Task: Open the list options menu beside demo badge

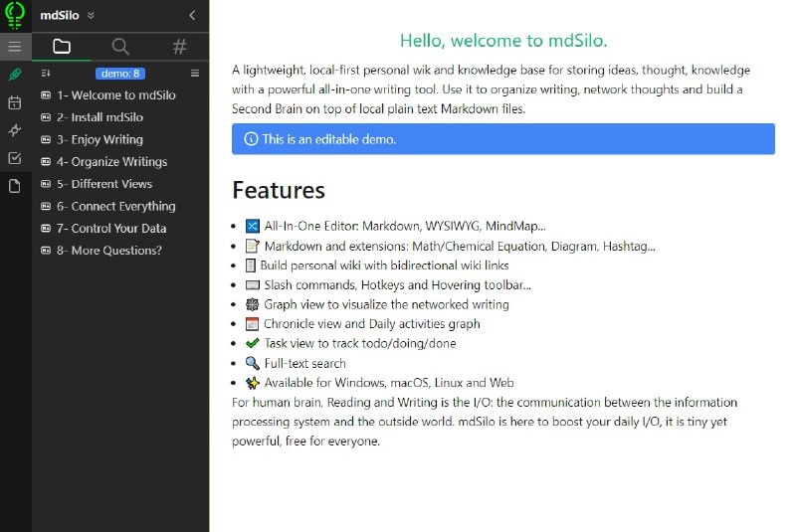Action: tap(195, 74)
